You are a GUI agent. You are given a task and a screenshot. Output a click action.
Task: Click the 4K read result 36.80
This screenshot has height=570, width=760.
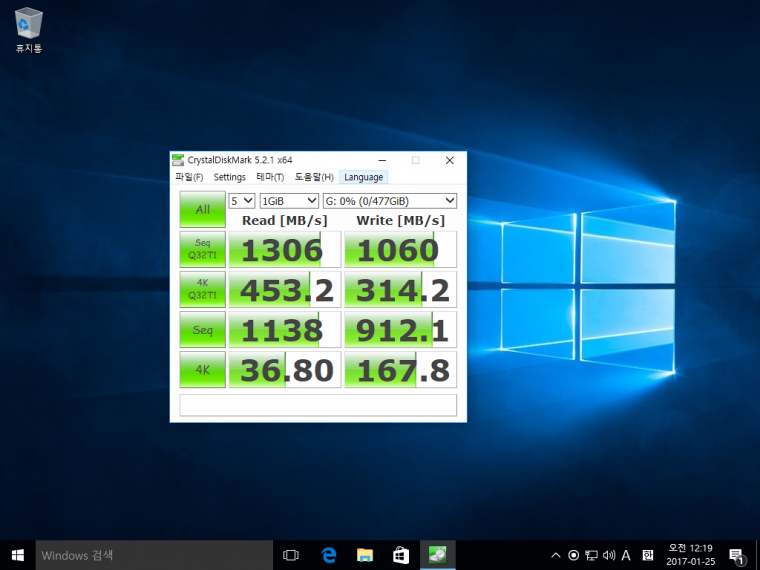coord(285,370)
